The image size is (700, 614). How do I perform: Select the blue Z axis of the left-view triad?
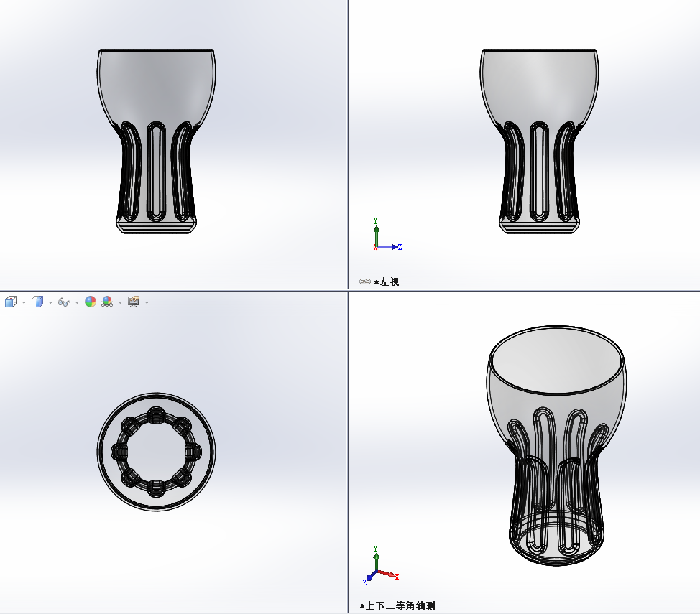tap(389, 247)
